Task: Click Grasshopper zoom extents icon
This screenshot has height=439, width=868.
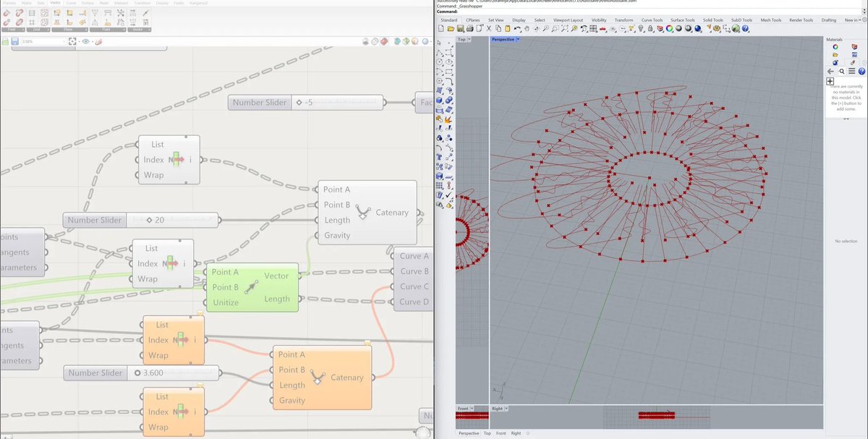Action: (72, 41)
